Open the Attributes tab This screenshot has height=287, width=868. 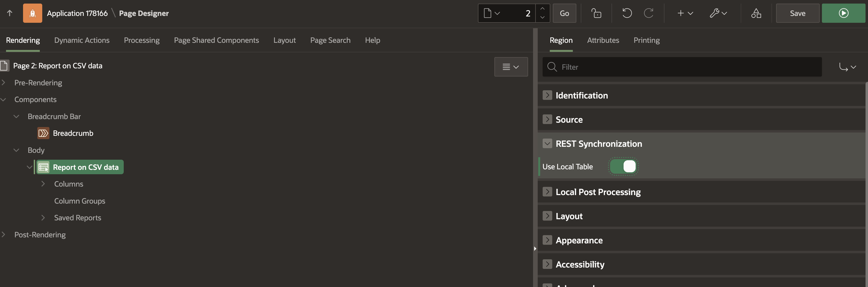(x=603, y=40)
